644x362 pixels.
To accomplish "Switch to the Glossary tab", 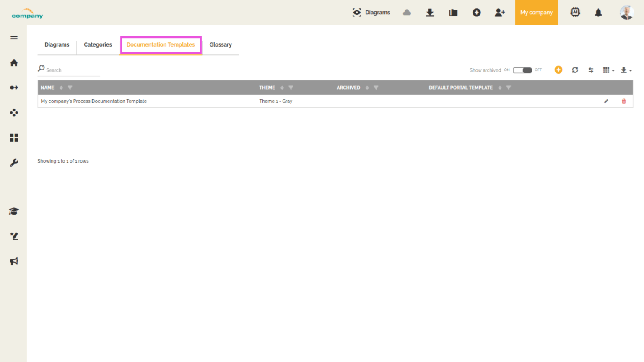I will pos(221,44).
